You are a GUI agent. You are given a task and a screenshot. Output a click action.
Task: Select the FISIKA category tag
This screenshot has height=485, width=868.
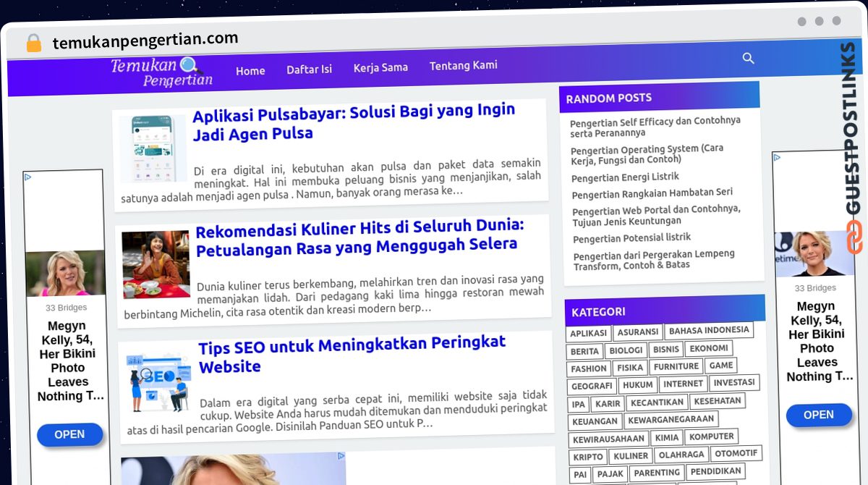point(630,368)
